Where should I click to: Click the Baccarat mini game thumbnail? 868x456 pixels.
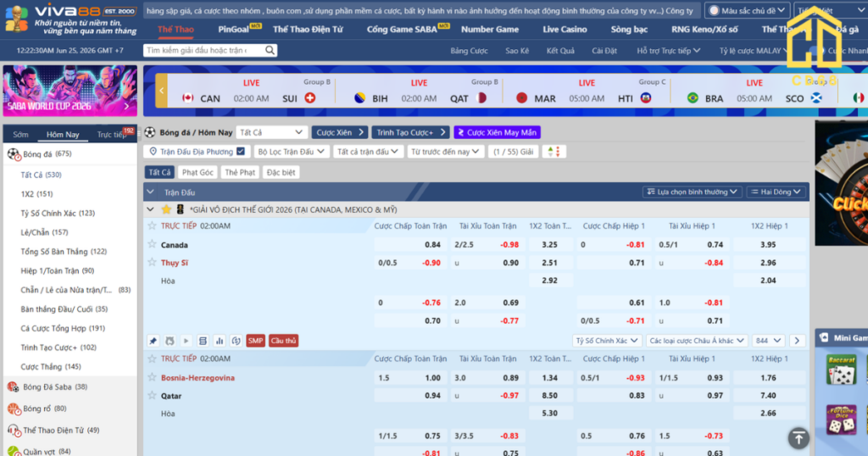pyautogui.click(x=842, y=370)
